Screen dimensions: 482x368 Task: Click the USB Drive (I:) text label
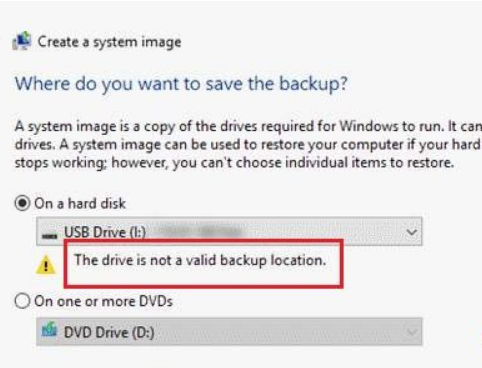click(105, 232)
